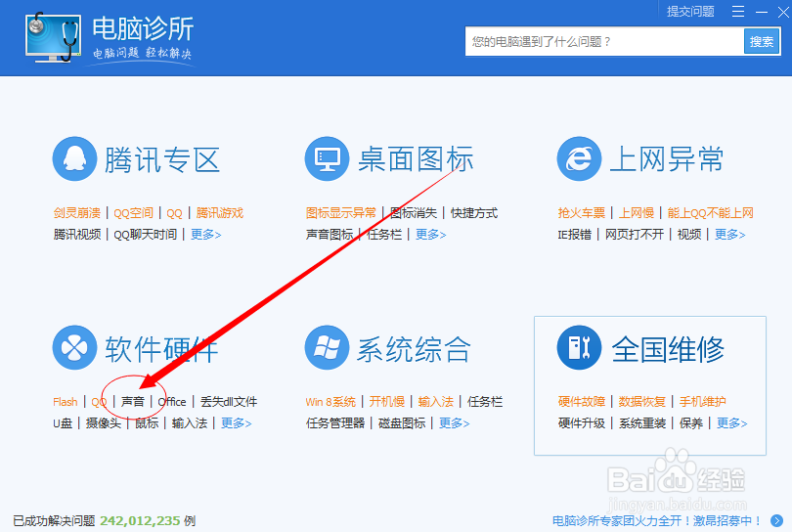Screen dimensions: 792x532
Task: Select the 保养 link
Action: coord(691,423)
